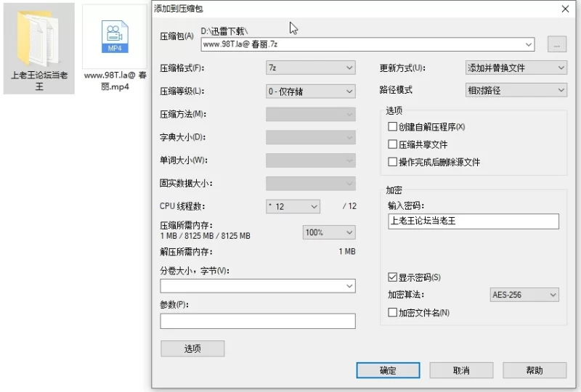Click the 解压所需内存 label
The width and height of the screenshot is (581, 392).
[x=186, y=252]
